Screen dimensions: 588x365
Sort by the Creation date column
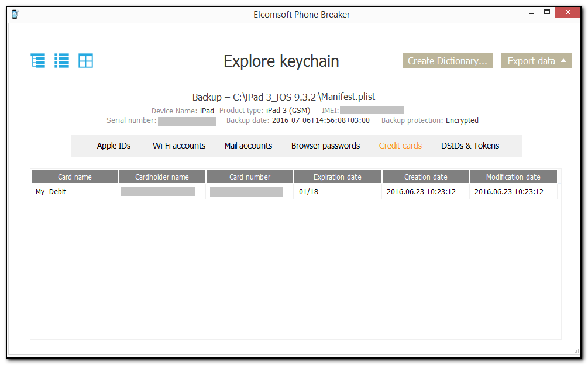[x=425, y=176]
